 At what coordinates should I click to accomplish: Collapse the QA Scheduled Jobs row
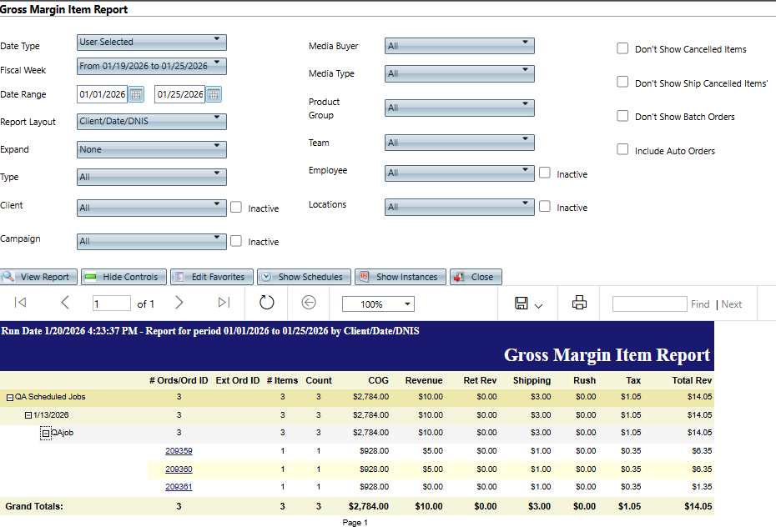[10, 397]
